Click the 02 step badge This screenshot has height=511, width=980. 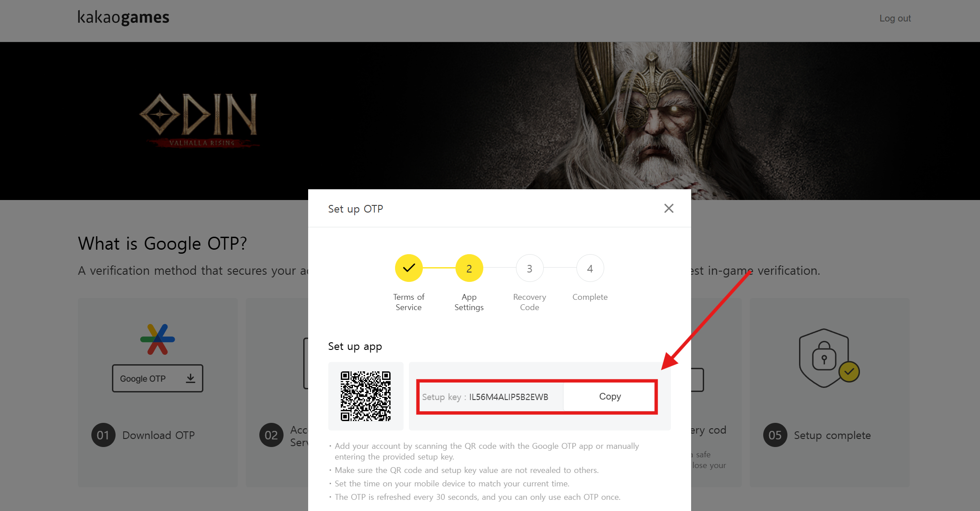pos(271,435)
